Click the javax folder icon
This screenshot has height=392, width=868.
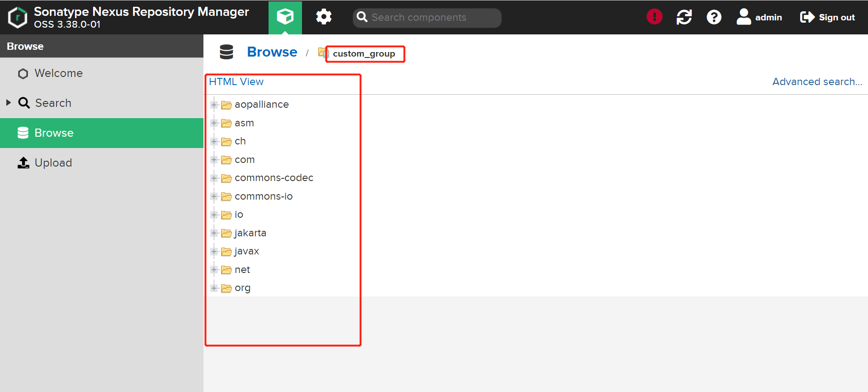click(x=226, y=252)
